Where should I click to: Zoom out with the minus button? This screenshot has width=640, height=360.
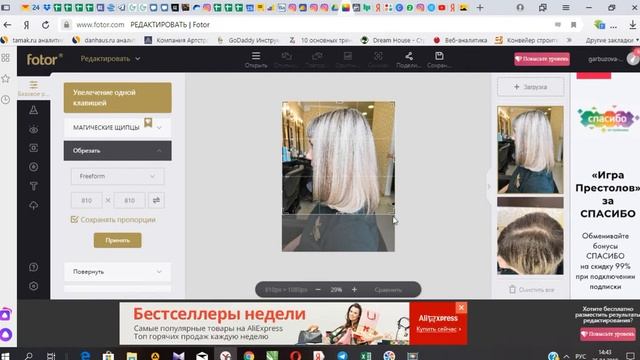[318, 290]
